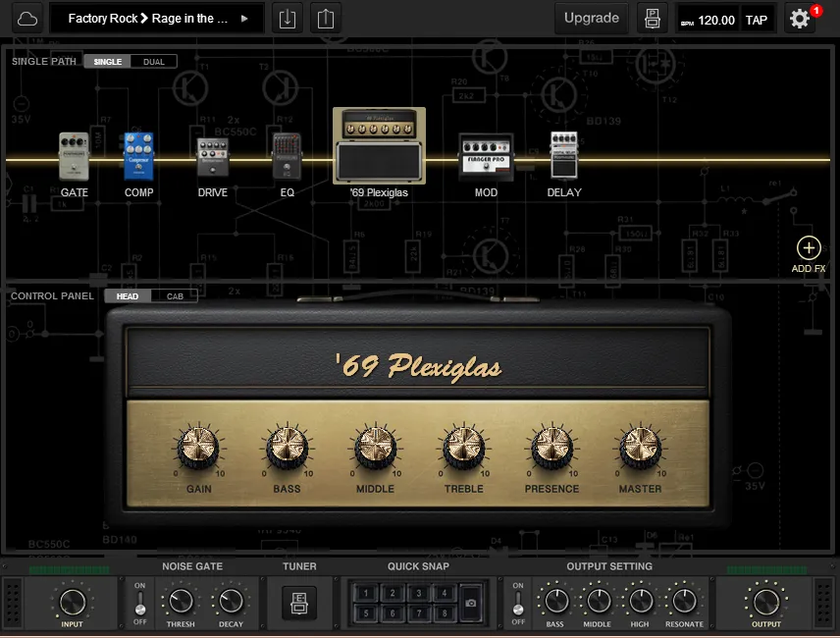Click the Noise Gate DECAY knob
The width and height of the screenshot is (840, 638).
(x=231, y=601)
